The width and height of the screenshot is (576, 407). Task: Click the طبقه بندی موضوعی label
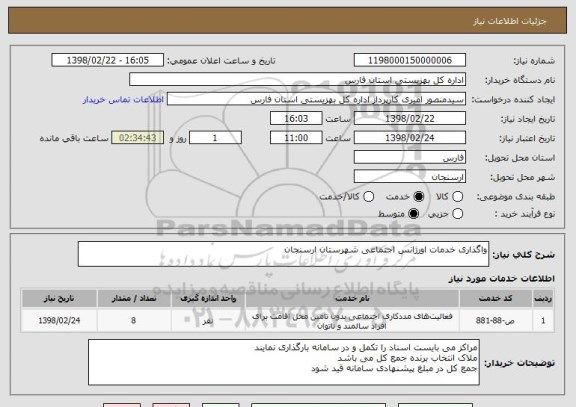(x=515, y=197)
